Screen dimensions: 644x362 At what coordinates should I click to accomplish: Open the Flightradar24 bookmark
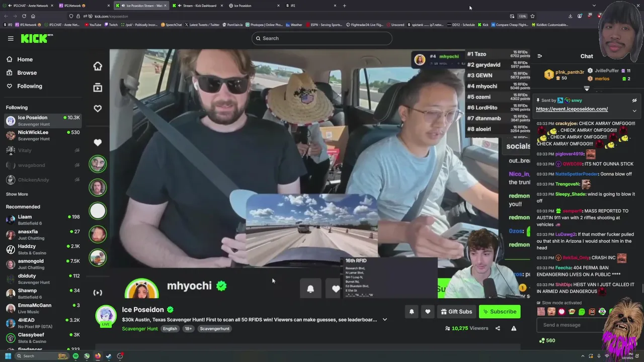coord(364,25)
